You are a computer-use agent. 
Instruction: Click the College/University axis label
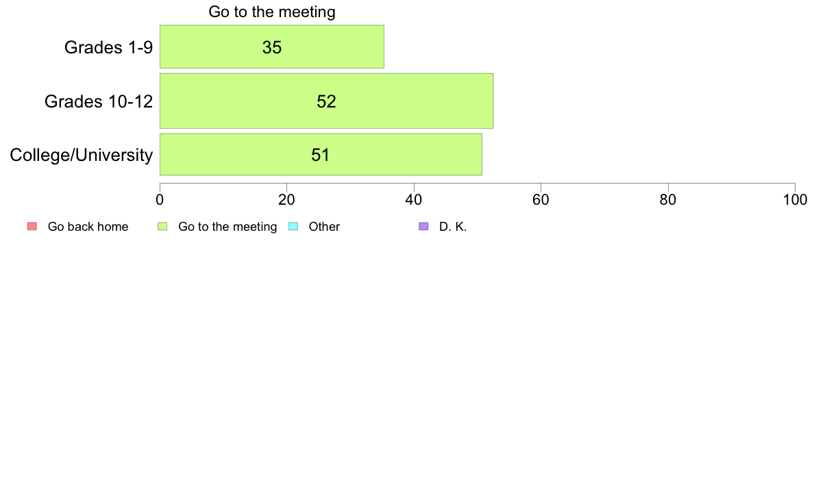[82, 155]
